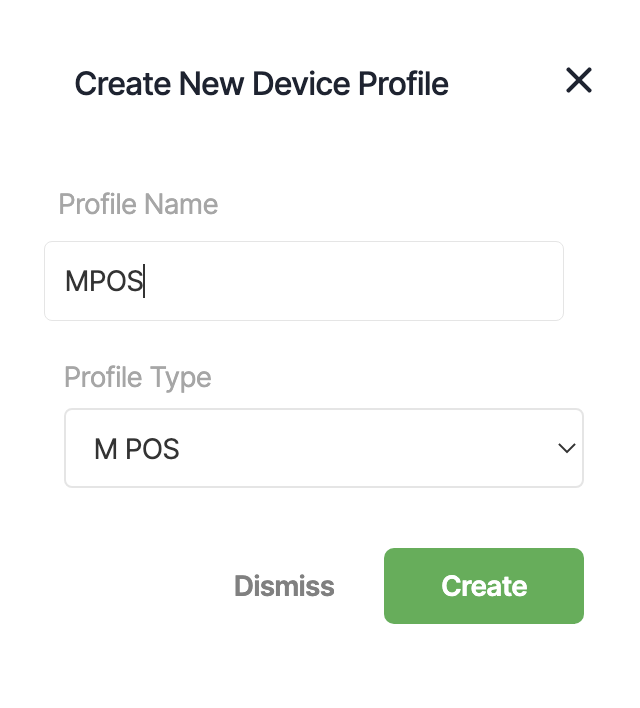This screenshot has height=708, width=640.
Task: Close the Create New Device Profile dialog
Action: pyautogui.click(x=579, y=80)
